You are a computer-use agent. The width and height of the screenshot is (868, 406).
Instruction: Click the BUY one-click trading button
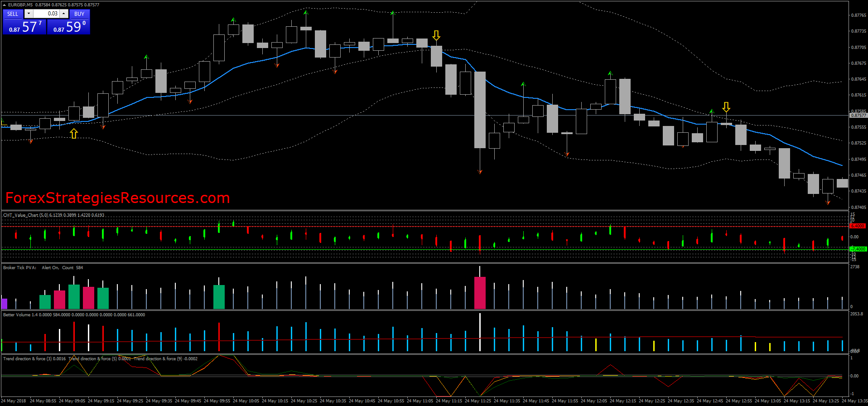click(x=79, y=14)
